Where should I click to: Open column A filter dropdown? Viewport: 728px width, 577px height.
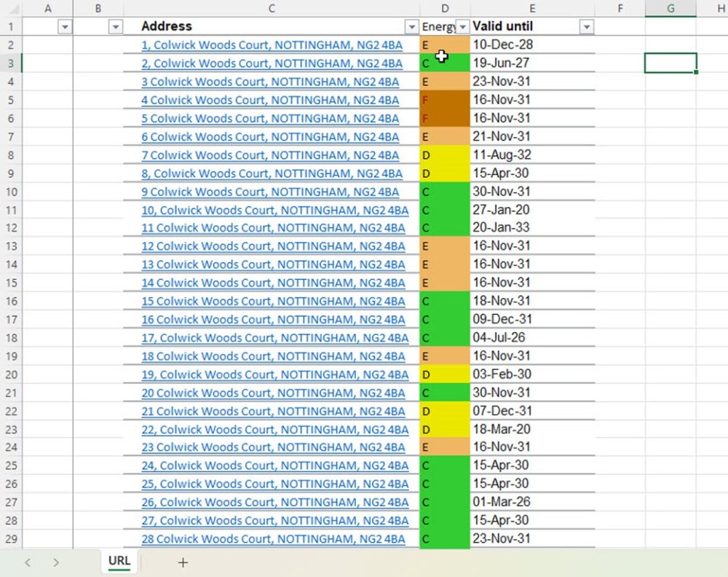pos(65,27)
